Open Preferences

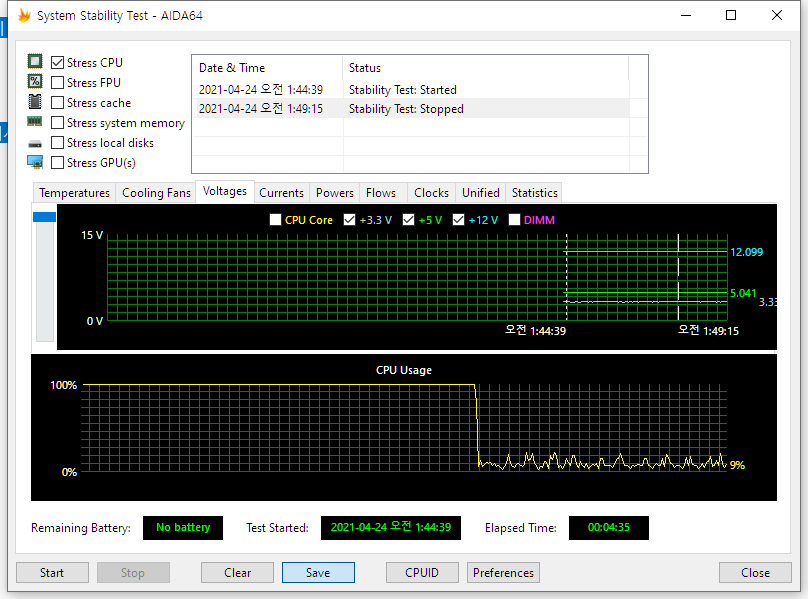click(x=503, y=573)
